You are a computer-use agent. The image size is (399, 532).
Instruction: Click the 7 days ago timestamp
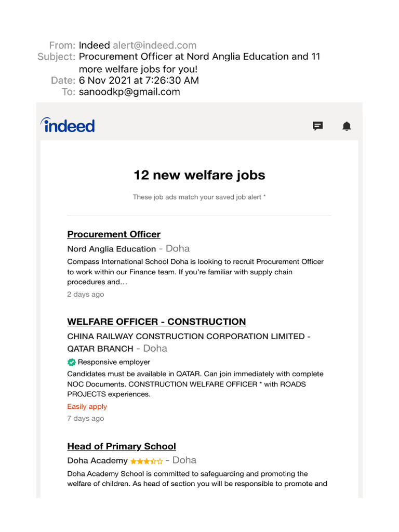coord(86,418)
